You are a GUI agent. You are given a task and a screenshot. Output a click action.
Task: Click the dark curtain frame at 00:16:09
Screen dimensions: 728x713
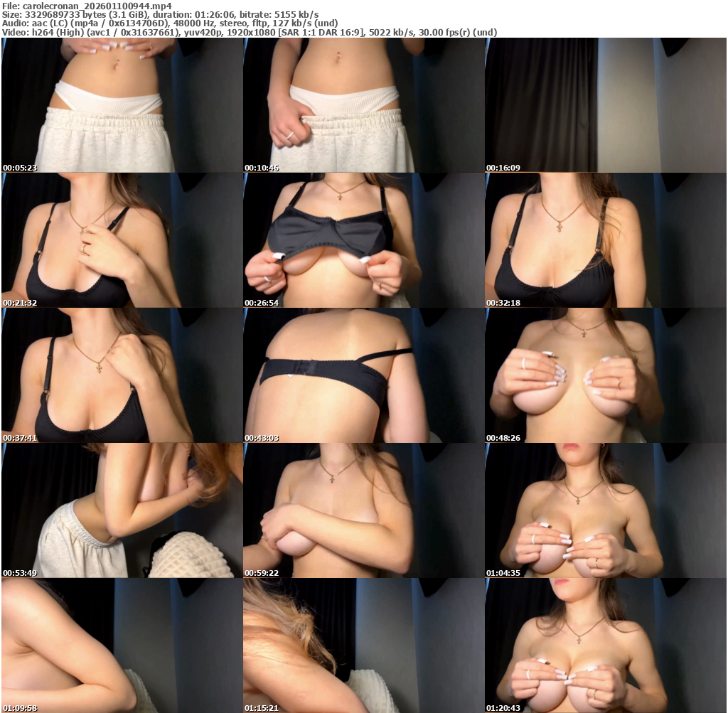pos(605,104)
